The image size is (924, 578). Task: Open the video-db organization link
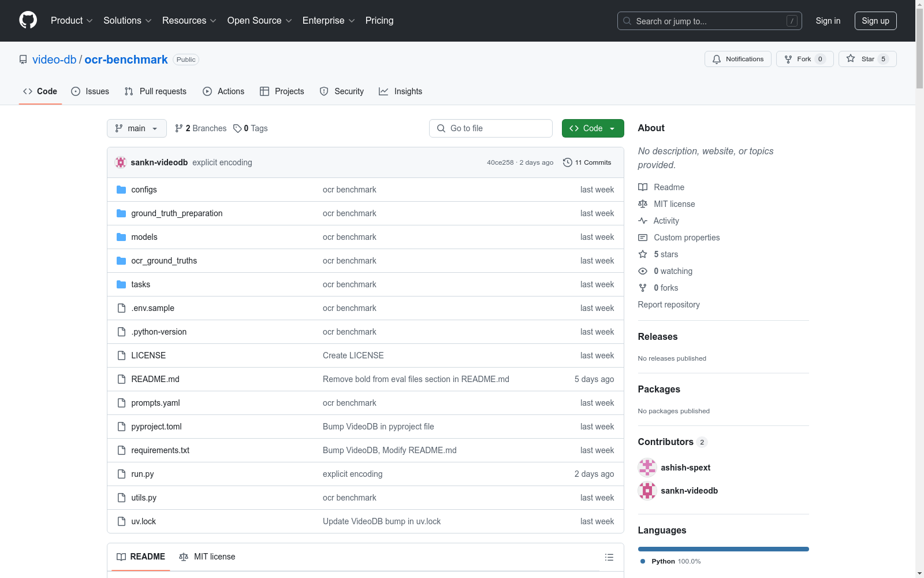(54, 60)
